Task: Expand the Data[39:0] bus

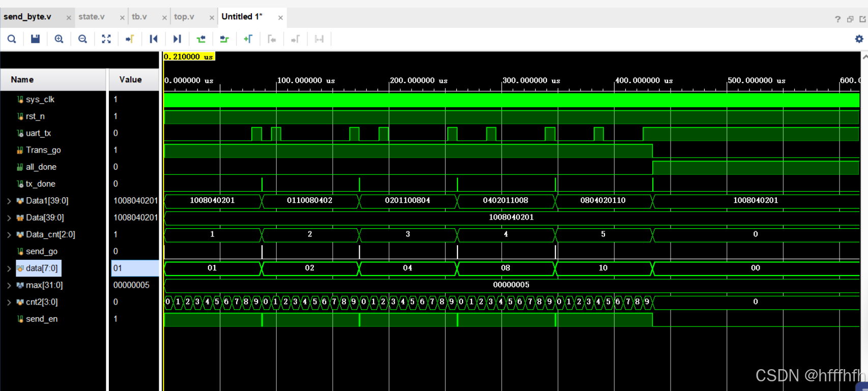Action: click(x=9, y=218)
